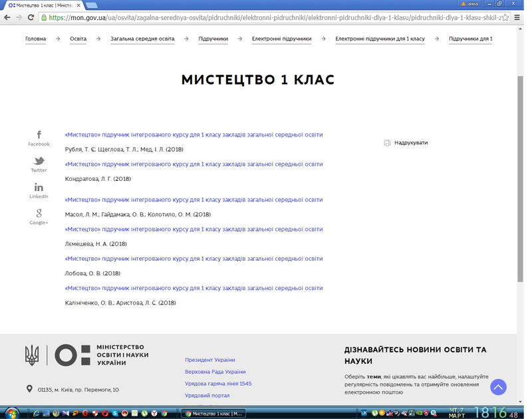Open Мистецтво textbook link above Калініченко, Аристова

click(194, 288)
